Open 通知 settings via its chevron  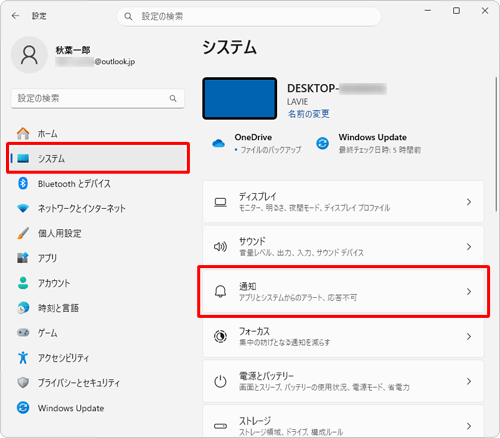(469, 291)
